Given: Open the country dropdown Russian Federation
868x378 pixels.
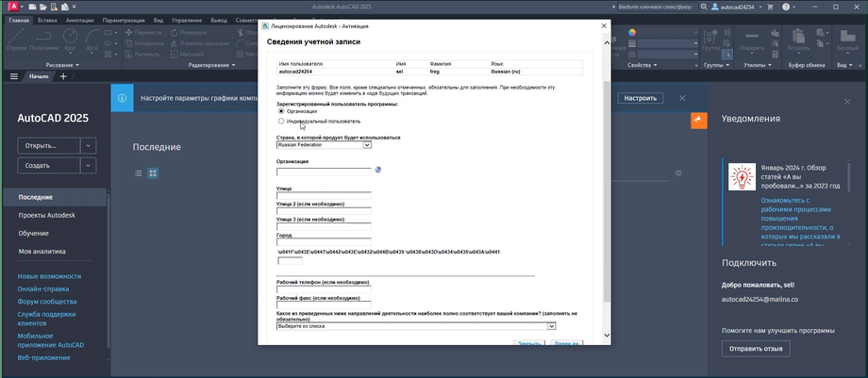Looking at the screenshot, I should [x=324, y=145].
